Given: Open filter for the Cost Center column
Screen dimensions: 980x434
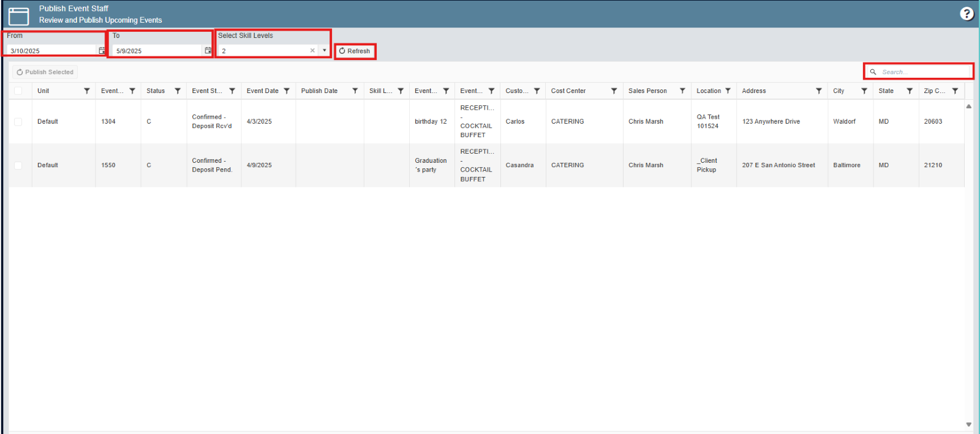Looking at the screenshot, I should (614, 91).
